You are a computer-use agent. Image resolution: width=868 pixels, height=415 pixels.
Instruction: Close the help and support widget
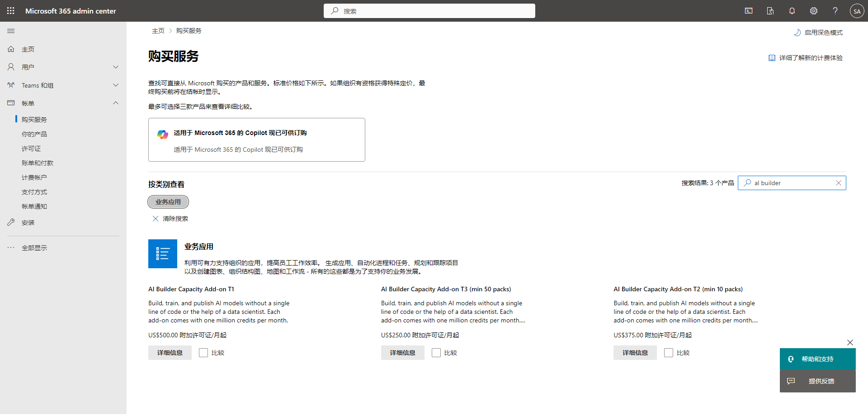850,342
